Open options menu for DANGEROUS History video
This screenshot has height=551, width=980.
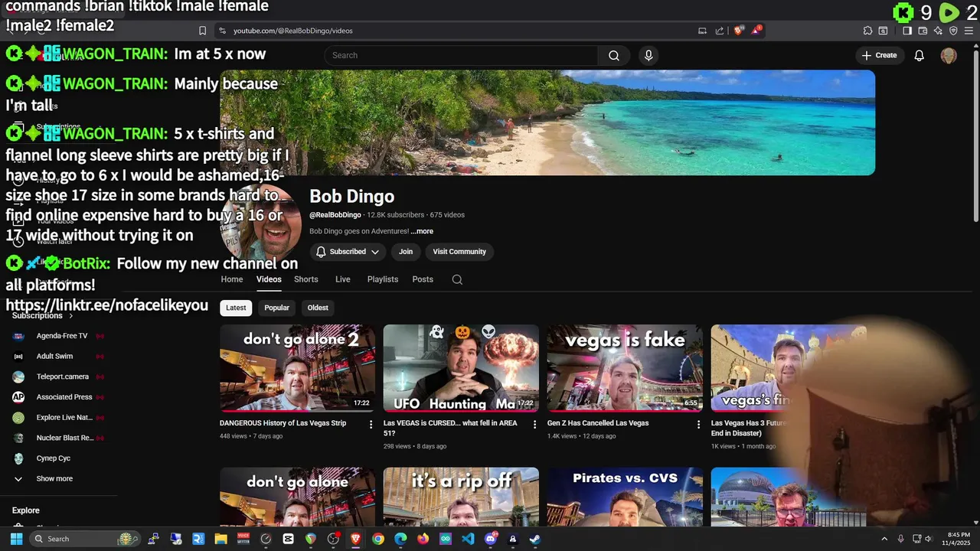(371, 424)
